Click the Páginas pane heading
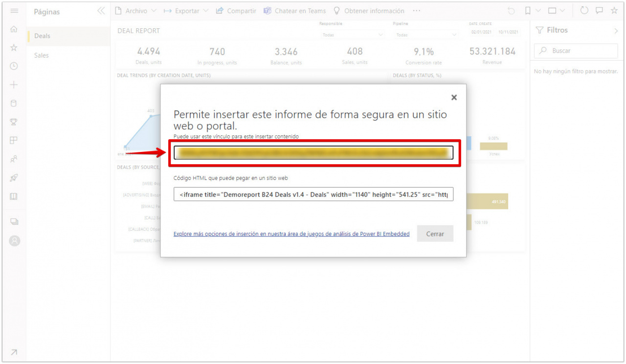The height and width of the screenshot is (364, 626). pos(47,12)
